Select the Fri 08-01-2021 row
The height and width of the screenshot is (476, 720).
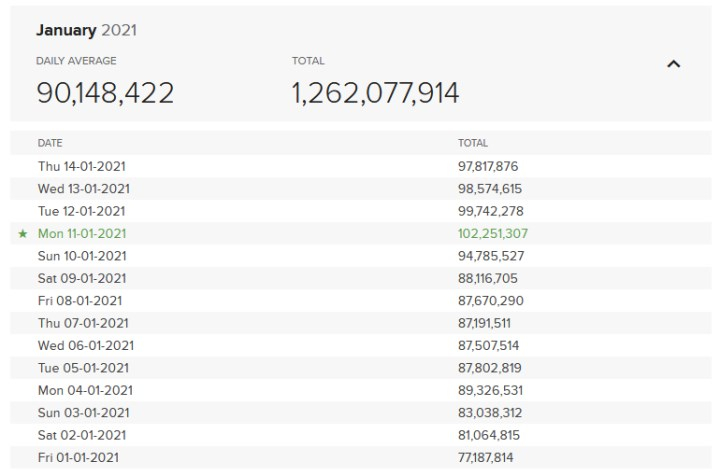click(80, 301)
